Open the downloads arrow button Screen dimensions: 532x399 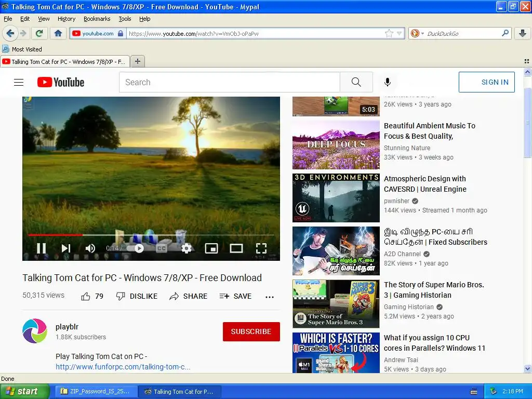pyautogui.click(x=523, y=33)
